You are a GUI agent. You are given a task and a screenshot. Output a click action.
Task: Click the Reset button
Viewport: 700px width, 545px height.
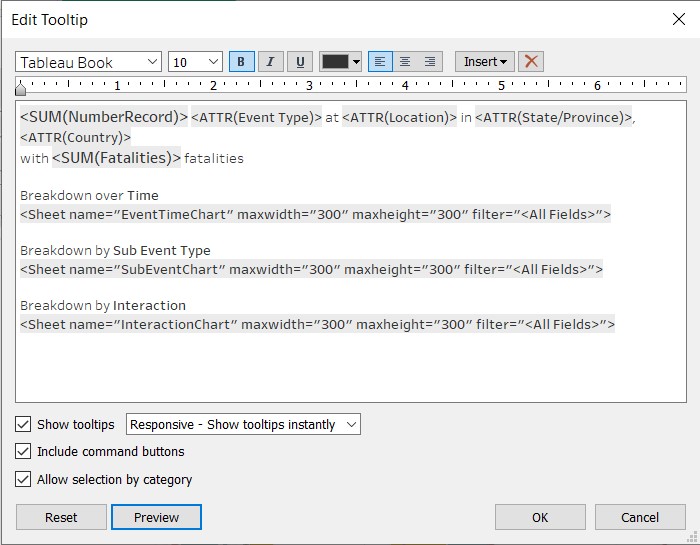click(61, 517)
